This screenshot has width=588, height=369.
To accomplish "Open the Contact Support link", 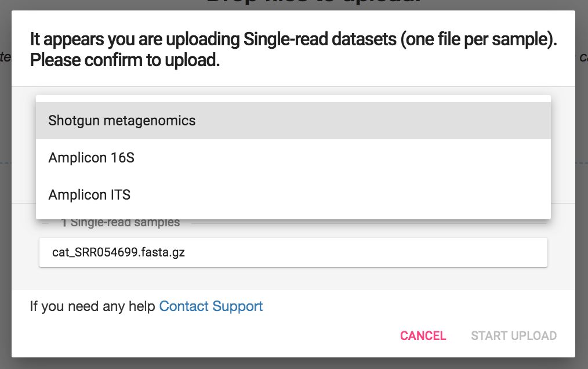I will (210, 306).
